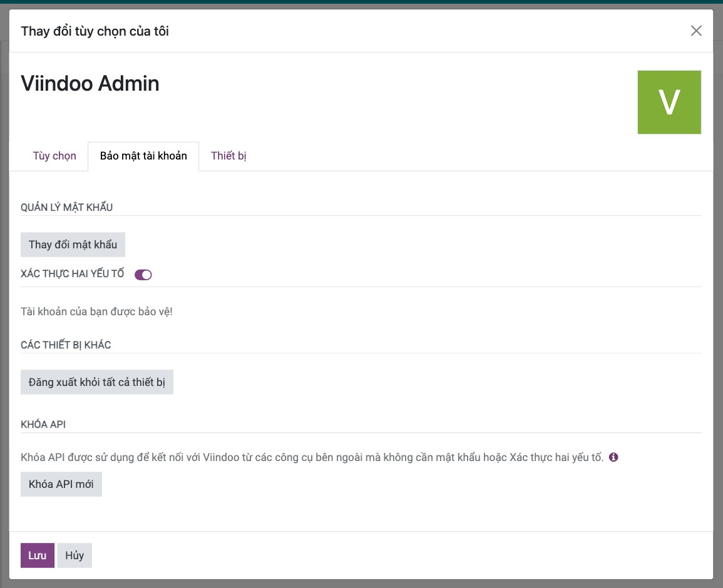Save changes with the Lưu button
723x588 pixels.
pyautogui.click(x=38, y=555)
